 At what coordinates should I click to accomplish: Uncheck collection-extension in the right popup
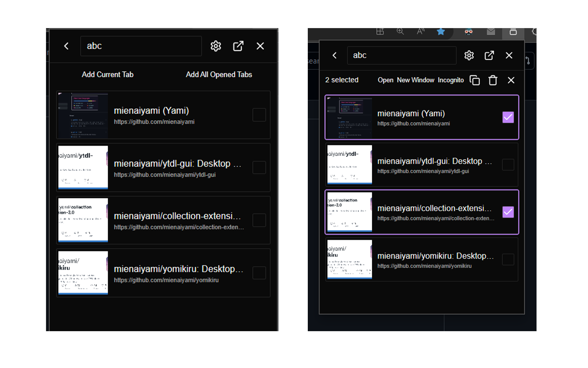tap(508, 212)
